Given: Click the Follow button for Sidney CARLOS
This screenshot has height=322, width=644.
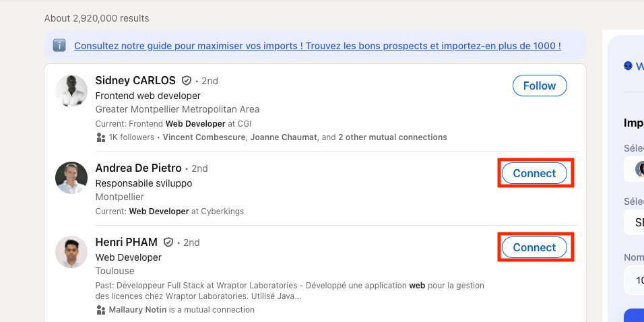Looking at the screenshot, I should click(x=540, y=86).
